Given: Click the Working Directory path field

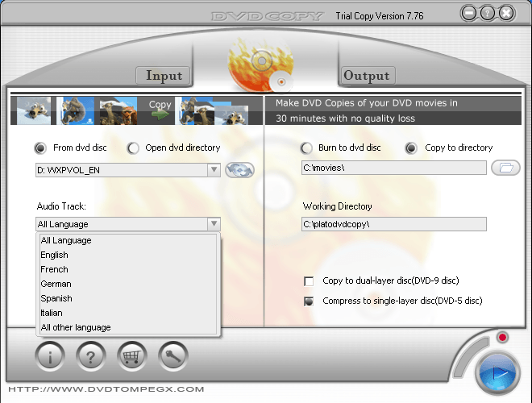Looking at the screenshot, I should [394, 224].
